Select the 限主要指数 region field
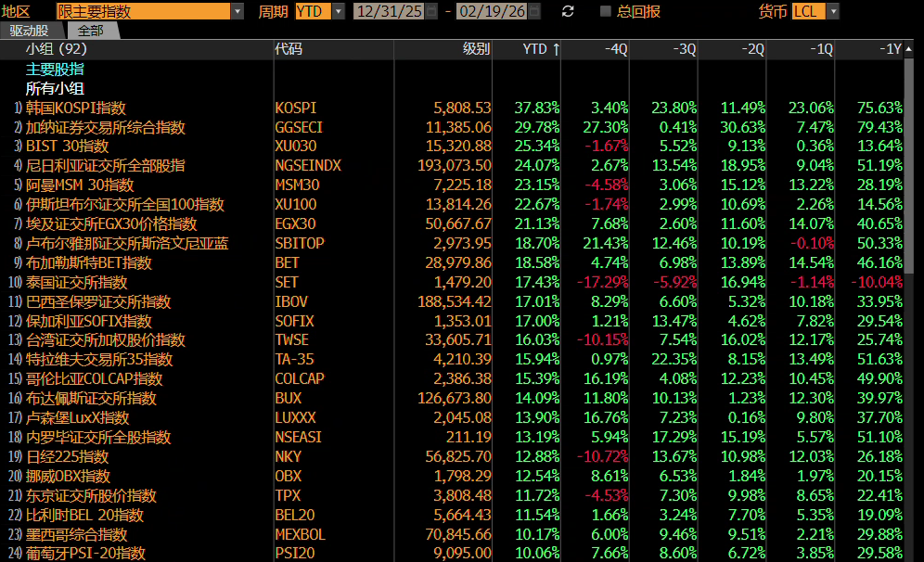 click(143, 11)
